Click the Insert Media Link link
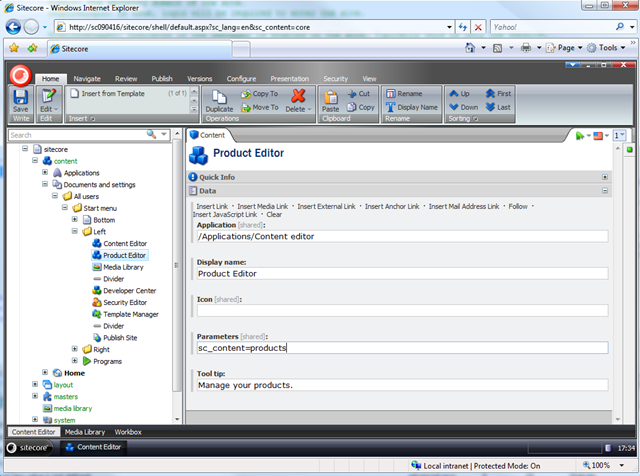The width and height of the screenshot is (640, 476). point(262,207)
